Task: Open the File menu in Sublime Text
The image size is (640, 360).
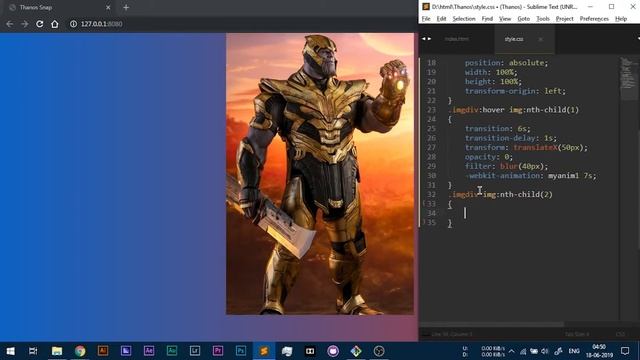Action: (426, 19)
